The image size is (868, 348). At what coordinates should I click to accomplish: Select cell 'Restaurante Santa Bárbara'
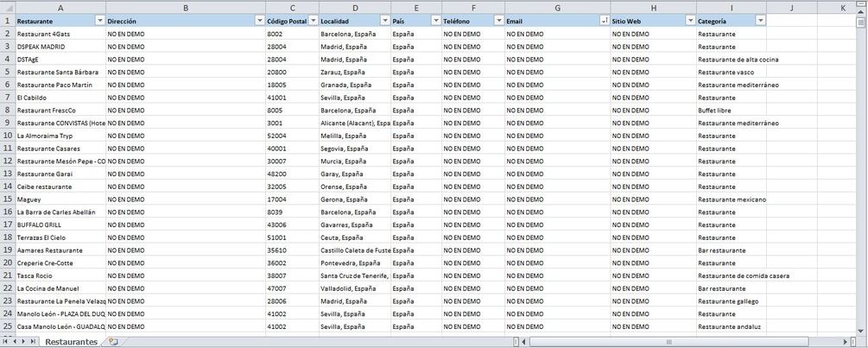click(60, 72)
